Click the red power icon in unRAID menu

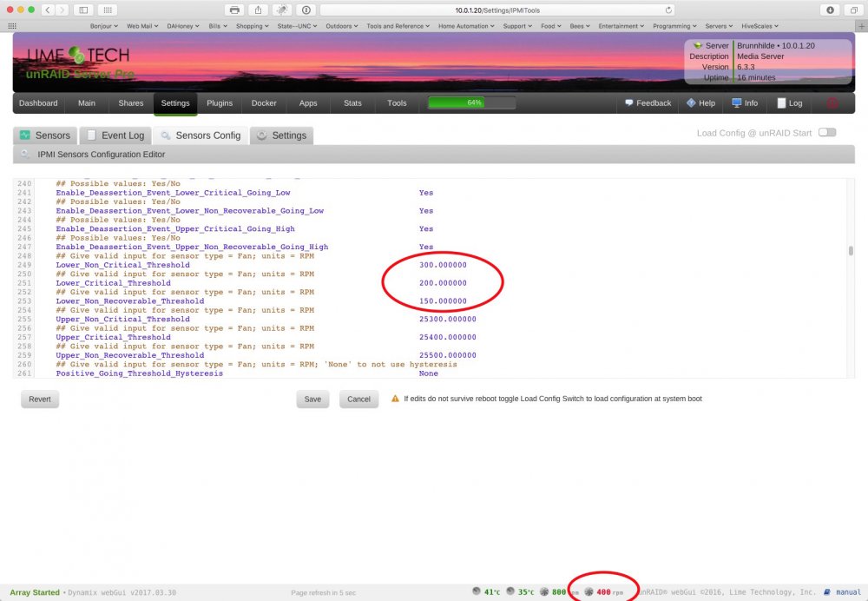pos(832,103)
